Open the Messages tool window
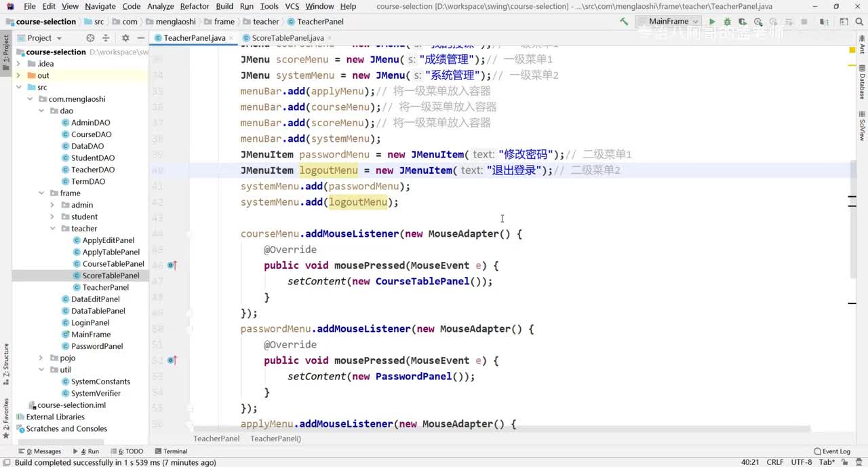868x467 pixels. tap(39, 451)
